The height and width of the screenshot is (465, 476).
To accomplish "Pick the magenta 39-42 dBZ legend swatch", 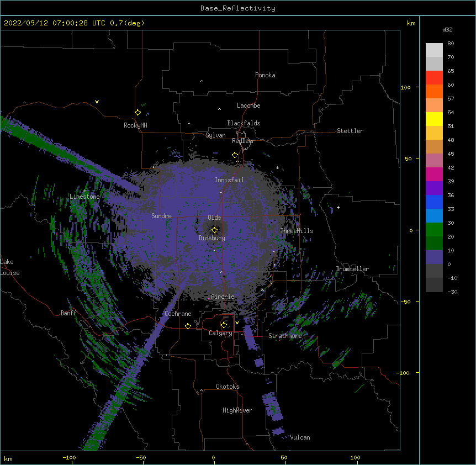I will point(434,174).
